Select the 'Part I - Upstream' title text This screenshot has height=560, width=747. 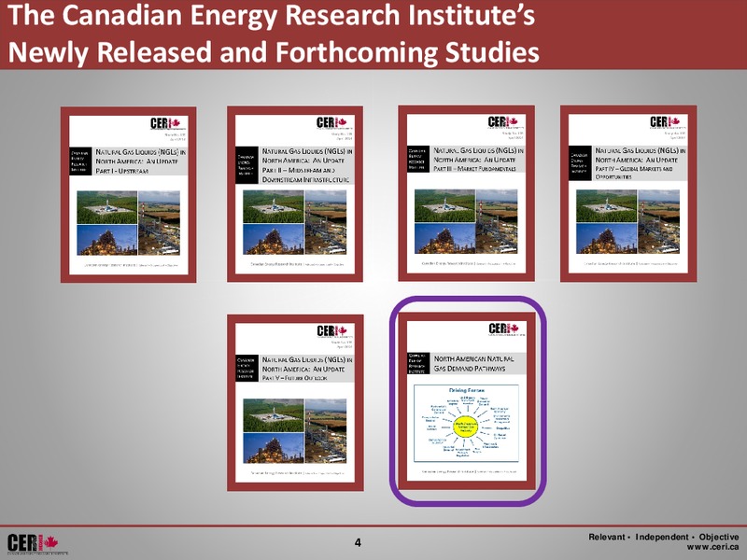122,171
